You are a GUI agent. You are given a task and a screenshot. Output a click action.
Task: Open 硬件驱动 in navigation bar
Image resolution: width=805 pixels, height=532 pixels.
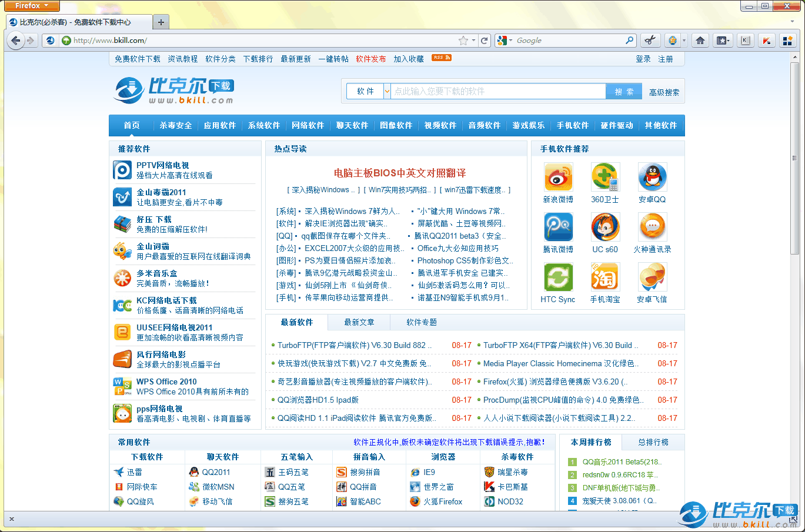616,125
